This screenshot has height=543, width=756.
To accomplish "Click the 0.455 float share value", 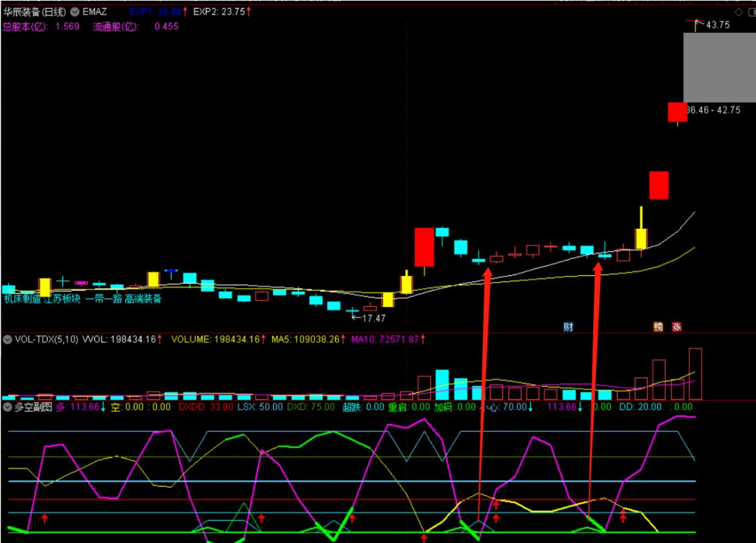I will [x=166, y=26].
